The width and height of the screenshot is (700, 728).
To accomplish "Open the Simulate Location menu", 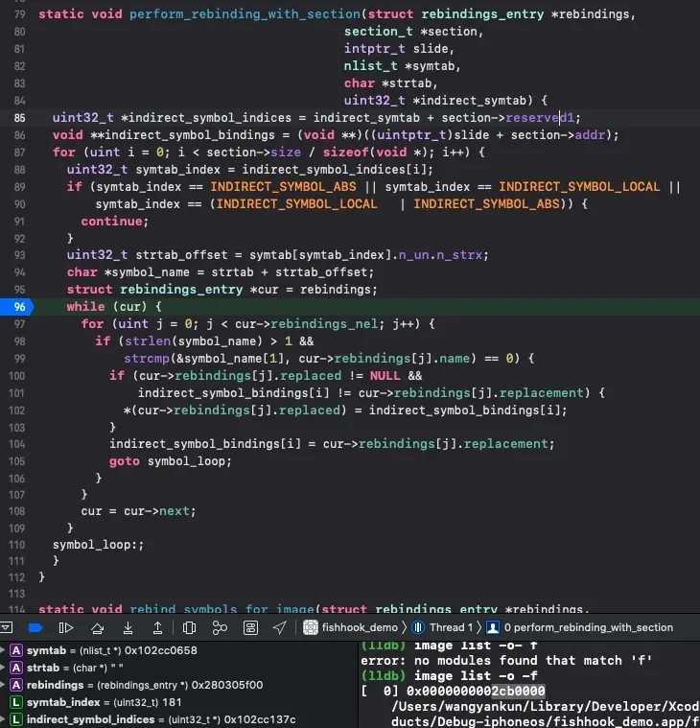I will click(x=279, y=627).
